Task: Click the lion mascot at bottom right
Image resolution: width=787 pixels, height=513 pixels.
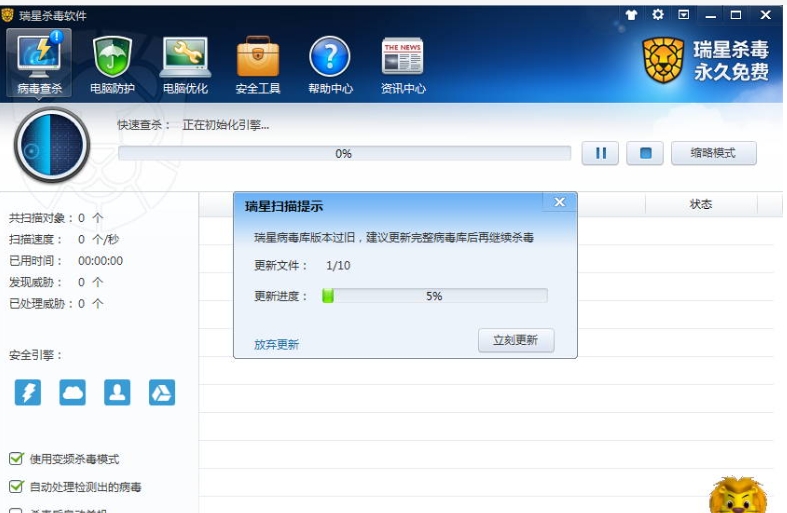Action: (738, 495)
